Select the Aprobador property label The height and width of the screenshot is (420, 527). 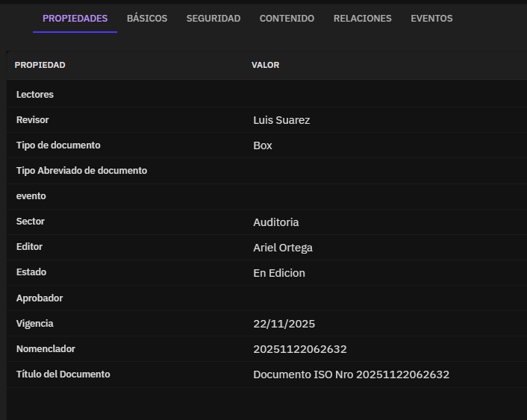pos(40,298)
